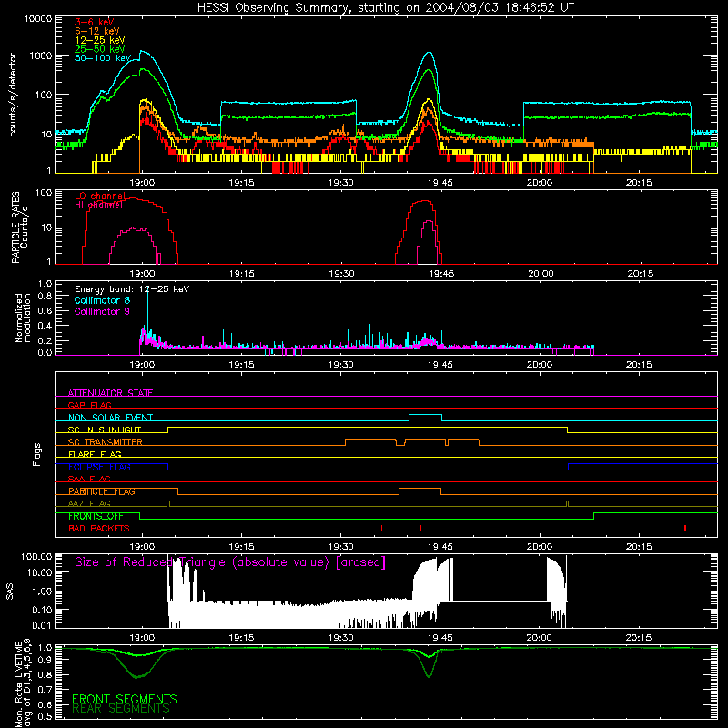Viewport: 728px width, 728px height.
Task: Select the BAD_PACKETS flag label
Action: (98, 528)
